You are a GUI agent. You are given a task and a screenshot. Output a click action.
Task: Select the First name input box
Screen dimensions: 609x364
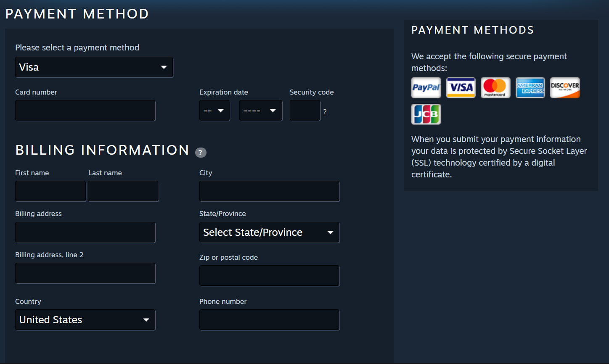coord(50,191)
